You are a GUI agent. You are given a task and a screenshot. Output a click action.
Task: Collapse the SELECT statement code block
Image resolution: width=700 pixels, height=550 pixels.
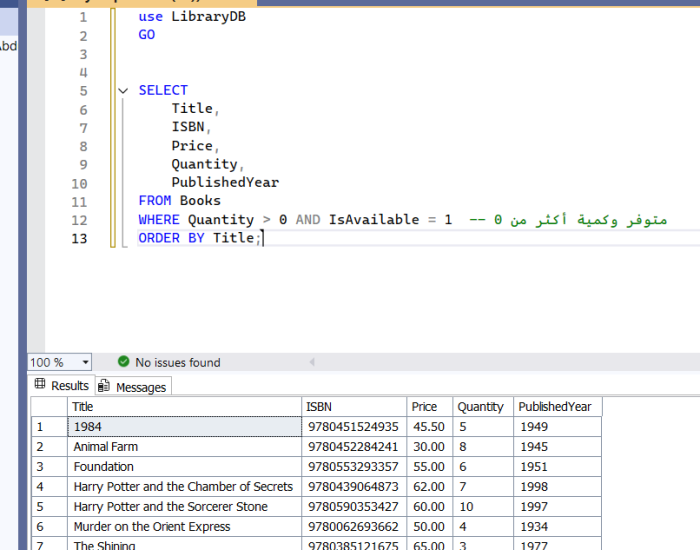[x=123, y=91]
